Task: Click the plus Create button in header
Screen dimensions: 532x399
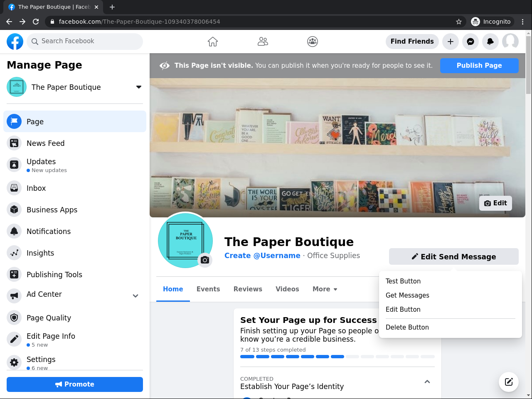Action: [x=451, y=42]
